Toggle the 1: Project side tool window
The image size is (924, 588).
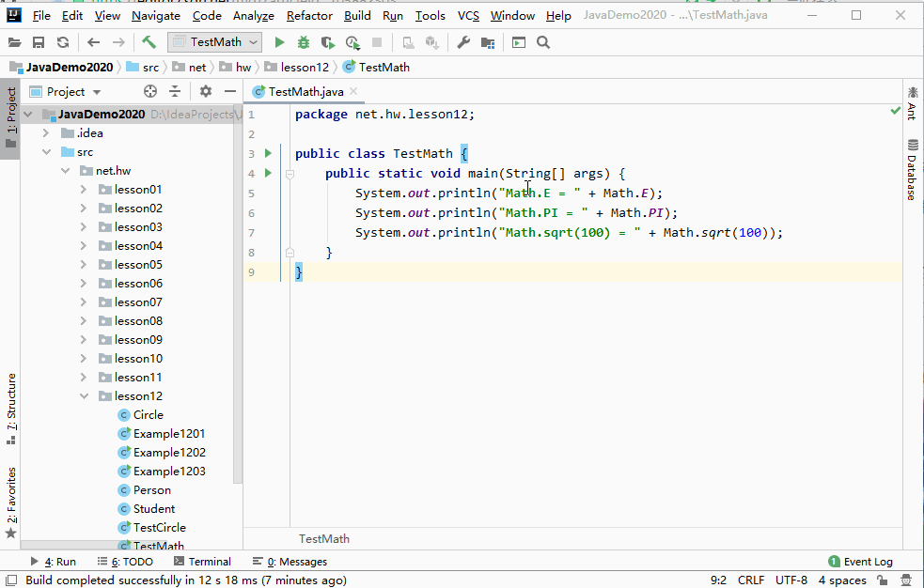coord(10,118)
